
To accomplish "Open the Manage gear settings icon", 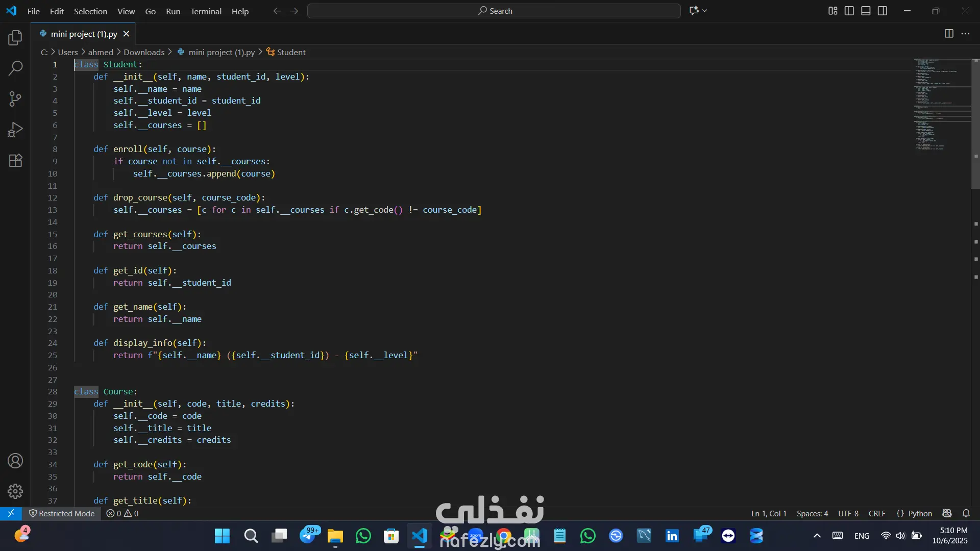I will click(x=15, y=491).
